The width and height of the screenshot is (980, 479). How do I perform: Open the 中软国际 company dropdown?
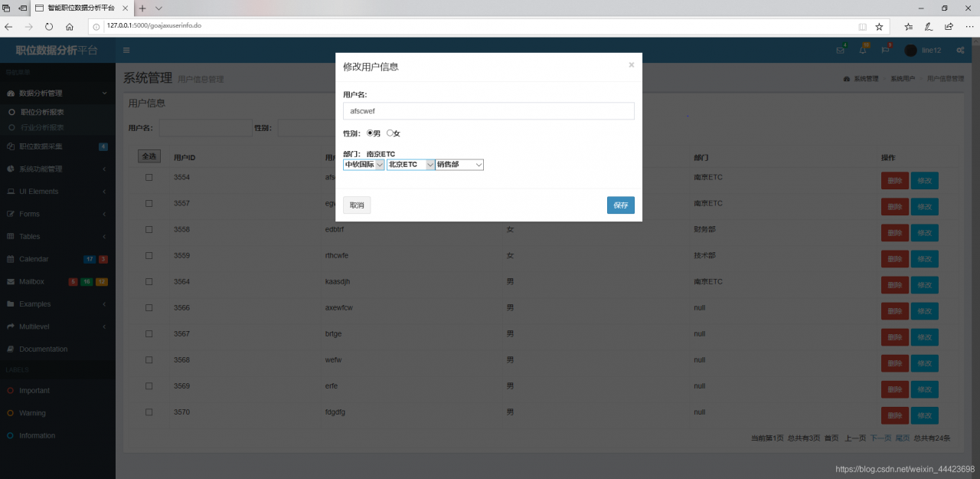pos(364,164)
